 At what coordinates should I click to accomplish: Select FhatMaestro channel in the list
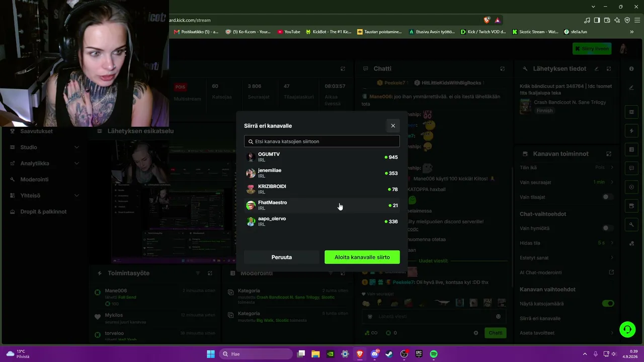coord(322,206)
